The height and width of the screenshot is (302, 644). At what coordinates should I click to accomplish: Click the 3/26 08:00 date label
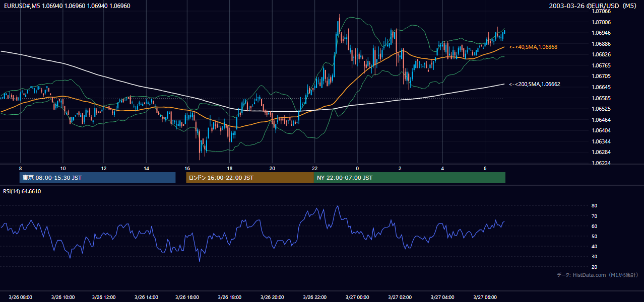click(x=20, y=297)
